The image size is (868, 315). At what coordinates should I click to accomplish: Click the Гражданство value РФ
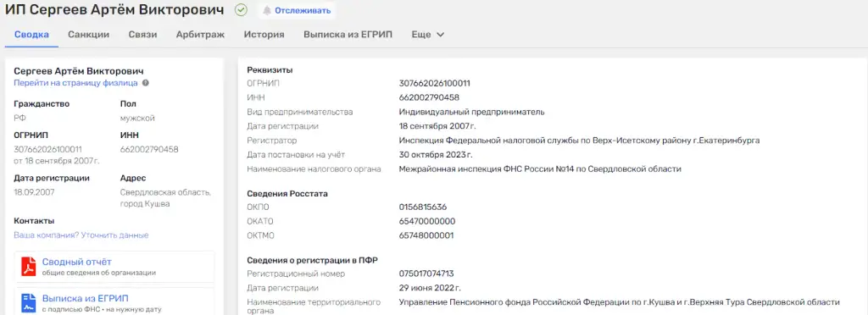click(19, 119)
